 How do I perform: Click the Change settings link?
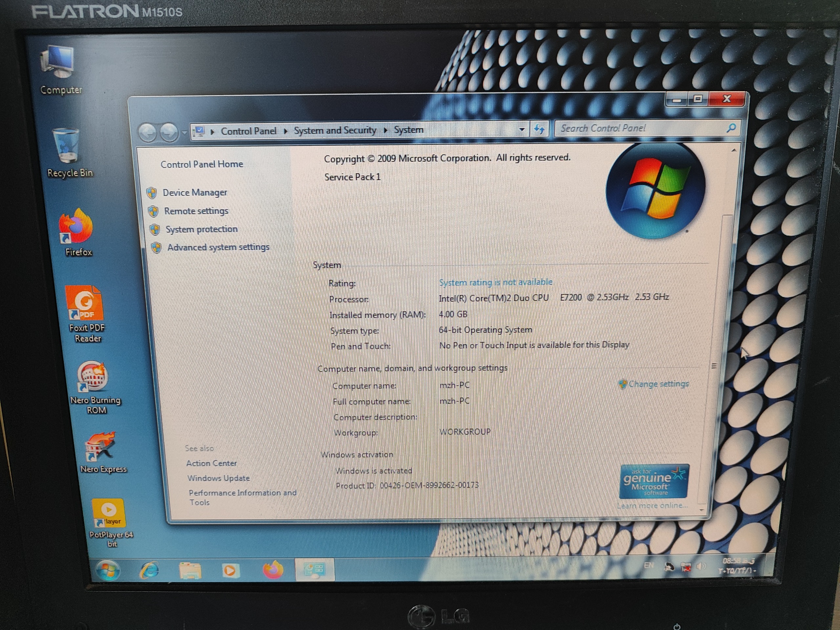coord(658,384)
